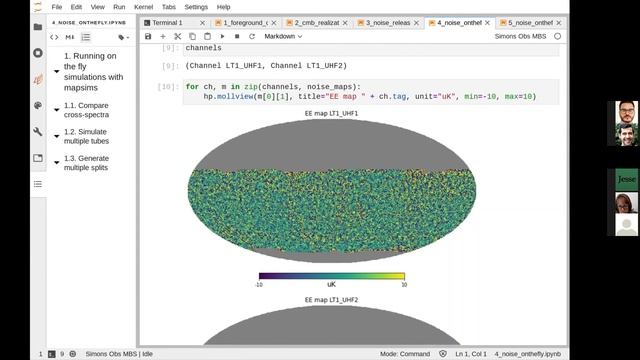Open the Markdown cell type dropdown
640x360 pixels.
(283, 36)
